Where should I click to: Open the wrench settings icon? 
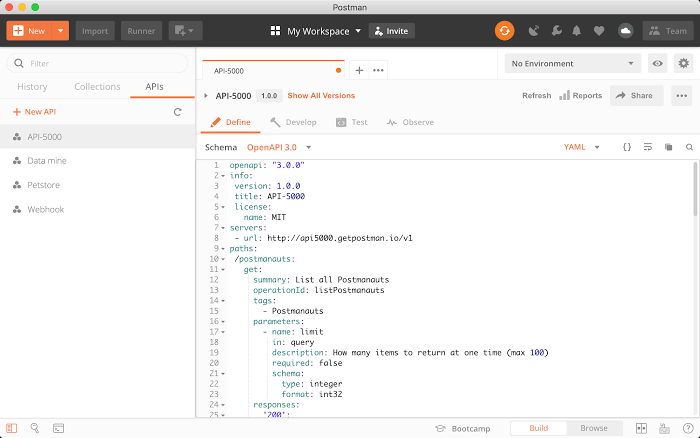(556, 31)
